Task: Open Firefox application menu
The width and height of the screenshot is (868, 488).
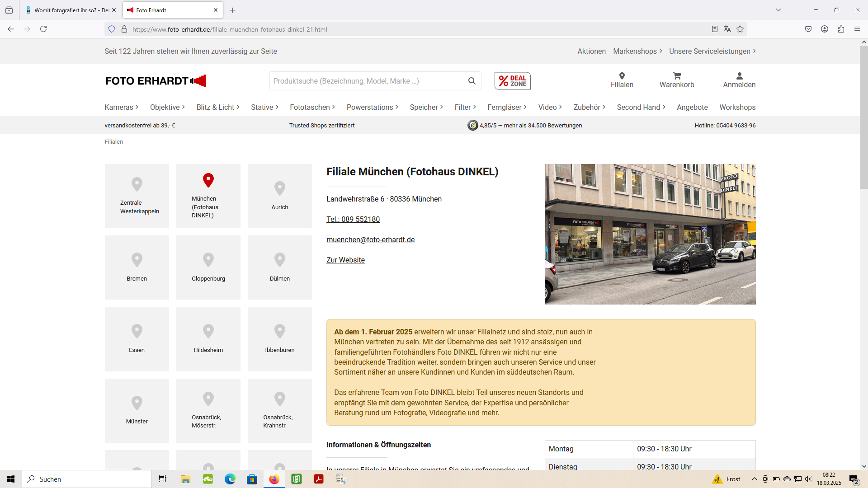Action: [x=857, y=29]
